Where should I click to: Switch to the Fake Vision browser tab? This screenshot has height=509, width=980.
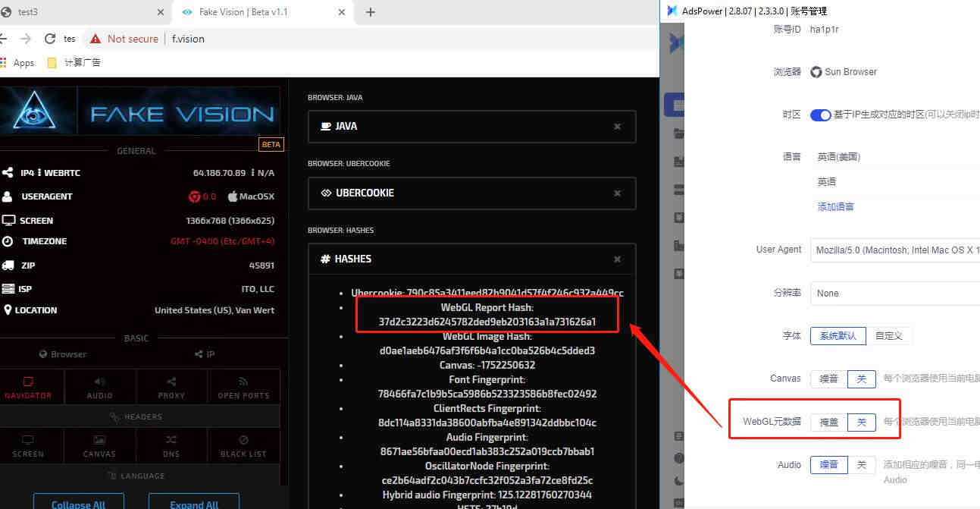264,12
